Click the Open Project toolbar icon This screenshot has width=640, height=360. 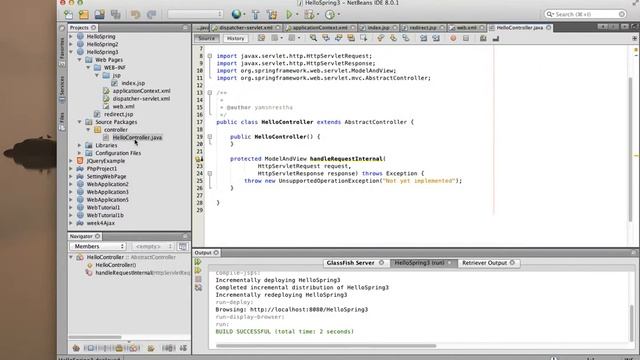(x=100, y=15)
